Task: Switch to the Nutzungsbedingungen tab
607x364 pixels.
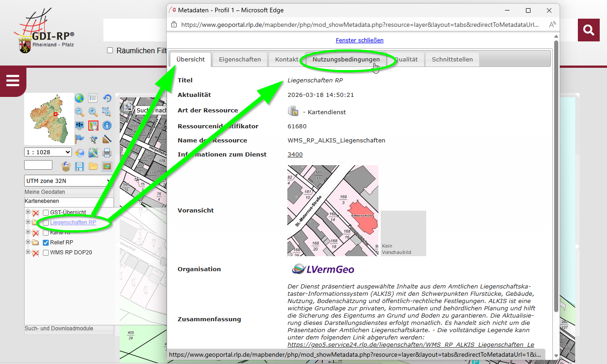Action: 346,60
